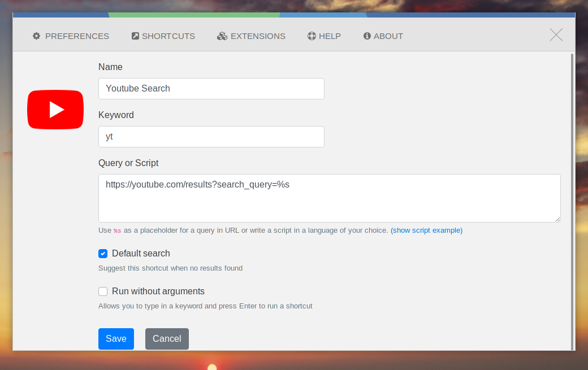Click the Keyword label text
588x370 pixels.
(116, 115)
